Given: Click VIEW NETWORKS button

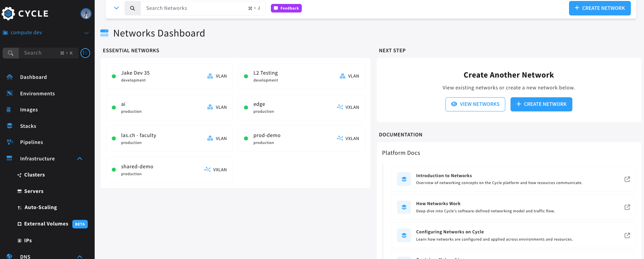Looking at the screenshot, I should (475, 104).
